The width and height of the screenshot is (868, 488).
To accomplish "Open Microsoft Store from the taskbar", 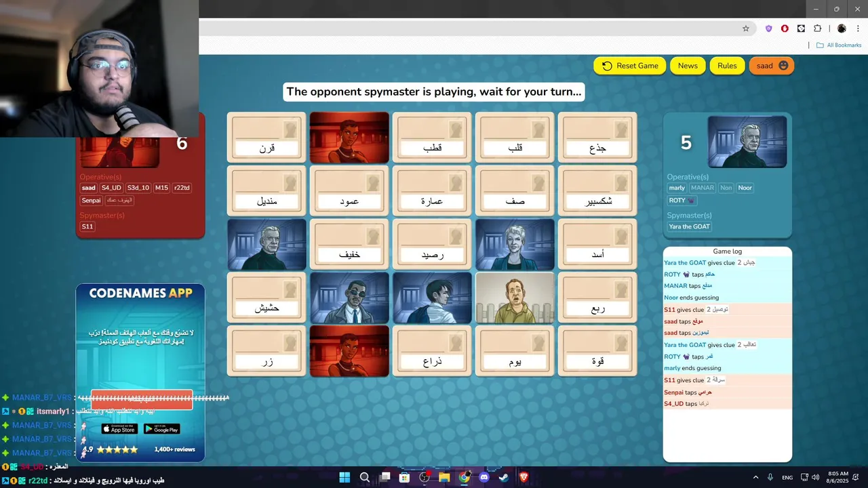I will click(x=405, y=477).
